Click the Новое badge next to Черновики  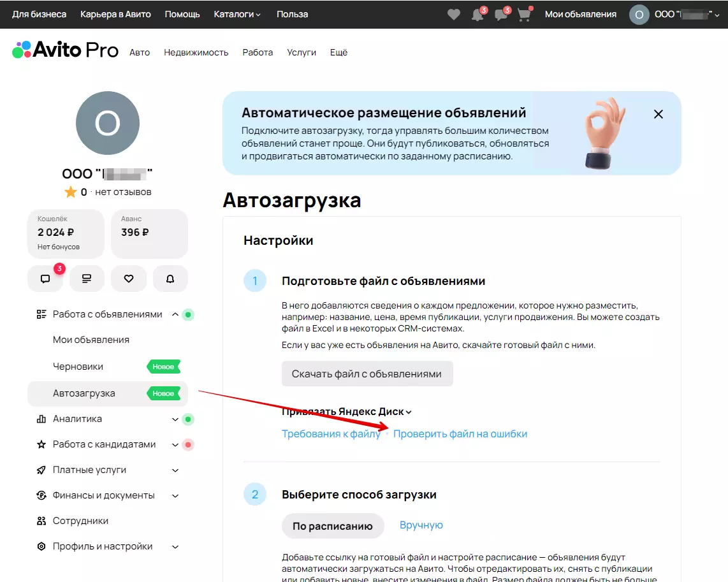click(x=163, y=367)
